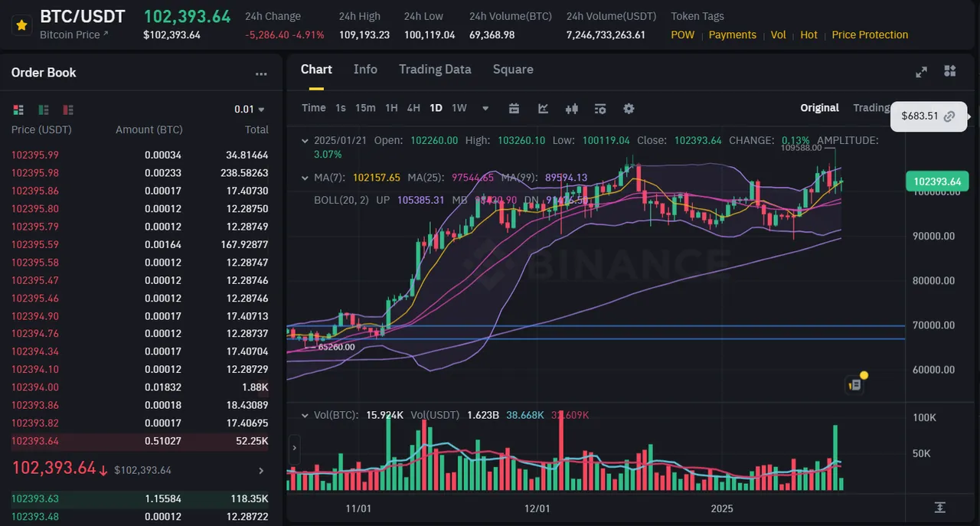The height and width of the screenshot is (526, 980).
Task: Click the reset chart scale icon
Action: [939, 508]
